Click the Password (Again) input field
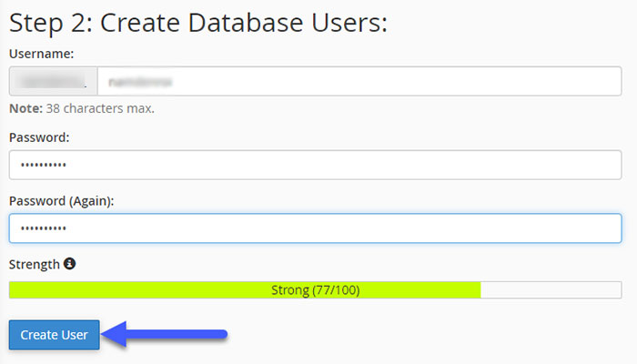Viewport: 637px width, 364px height. pyautogui.click(x=315, y=228)
